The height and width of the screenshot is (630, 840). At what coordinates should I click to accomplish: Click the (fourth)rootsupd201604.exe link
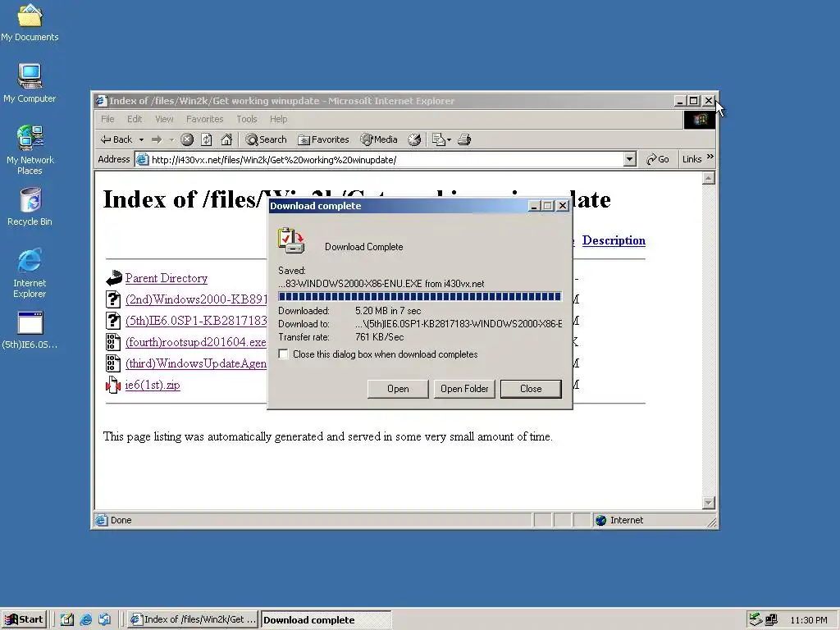tap(195, 342)
